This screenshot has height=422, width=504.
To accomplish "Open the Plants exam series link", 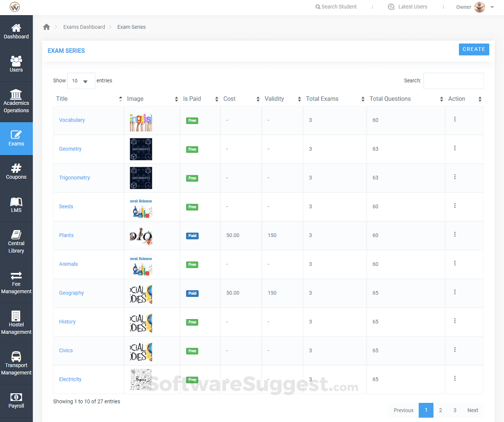I will click(x=66, y=235).
